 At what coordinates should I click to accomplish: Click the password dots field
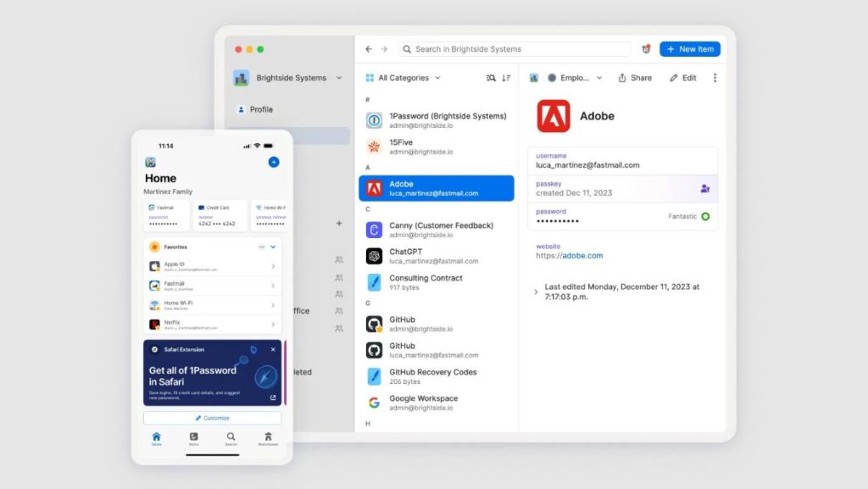point(622,216)
